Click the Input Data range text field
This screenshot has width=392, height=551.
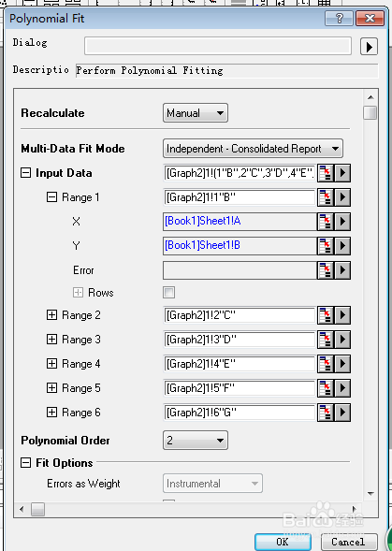(240, 173)
